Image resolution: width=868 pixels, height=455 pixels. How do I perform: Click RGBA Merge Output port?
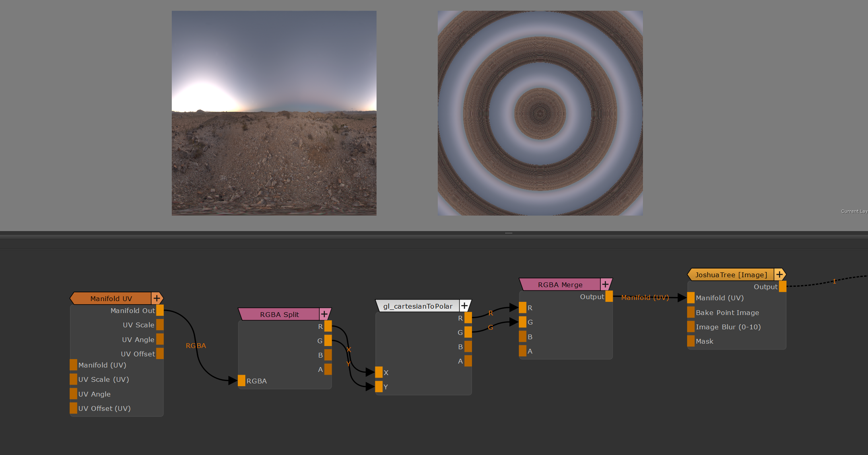pyautogui.click(x=609, y=297)
